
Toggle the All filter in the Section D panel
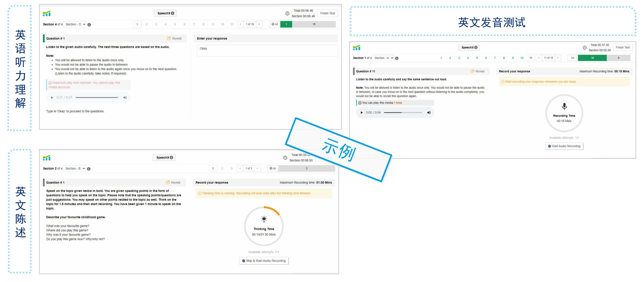[274, 24]
